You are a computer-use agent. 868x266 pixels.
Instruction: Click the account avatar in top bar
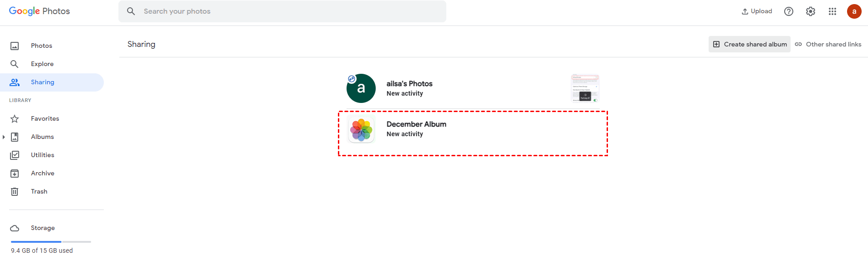point(854,11)
